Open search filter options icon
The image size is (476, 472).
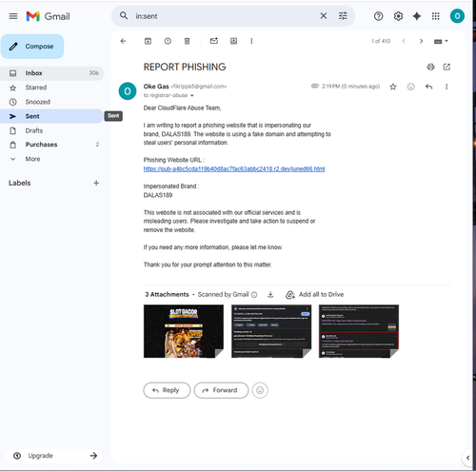(x=343, y=16)
